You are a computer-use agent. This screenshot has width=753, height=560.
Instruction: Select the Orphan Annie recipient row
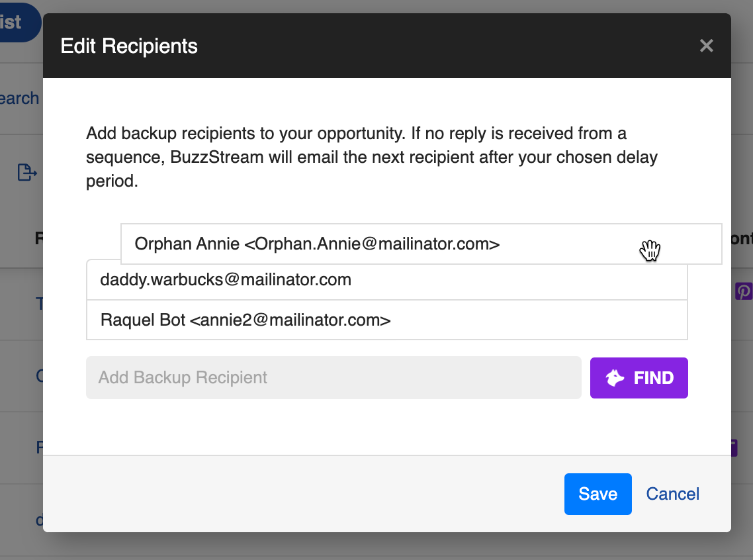[x=317, y=244]
